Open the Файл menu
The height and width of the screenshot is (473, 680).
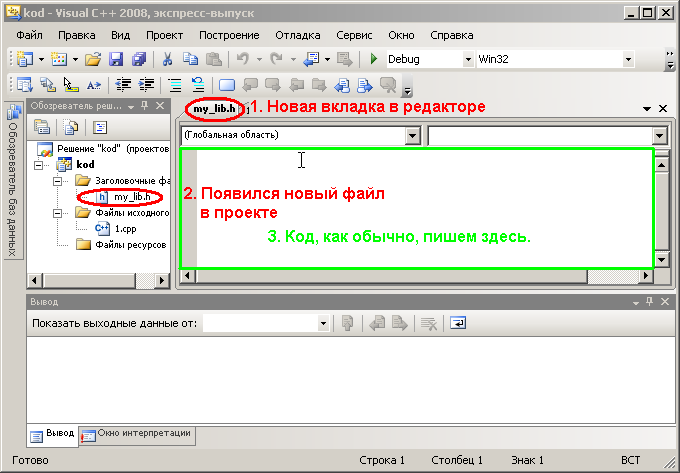pos(29,35)
